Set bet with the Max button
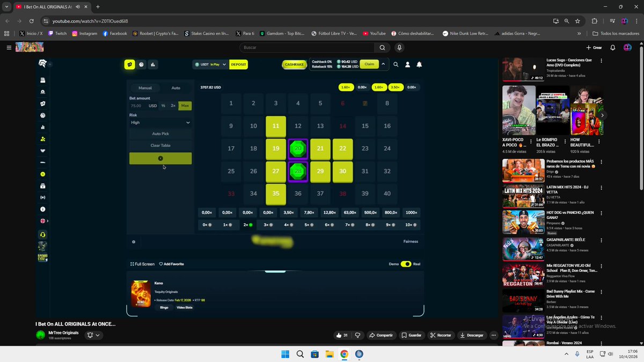Image resolution: width=644 pixels, height=362 pixels. tap(185, 106)
